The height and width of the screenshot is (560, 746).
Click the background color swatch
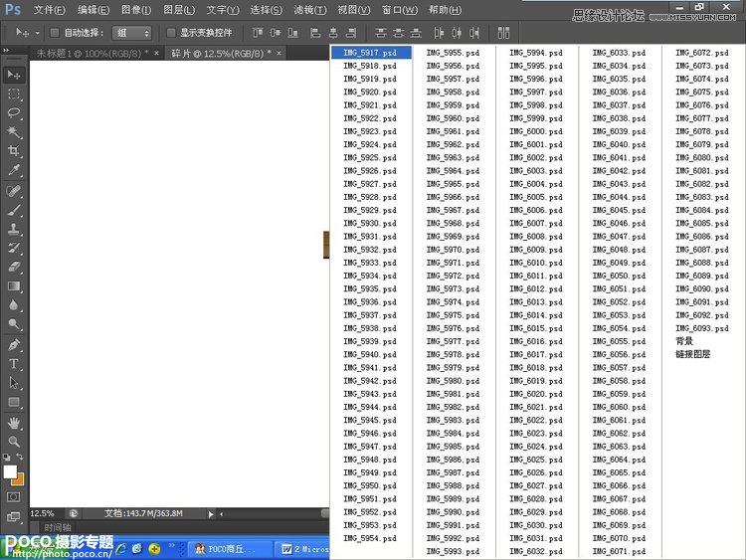pos(19,480)
